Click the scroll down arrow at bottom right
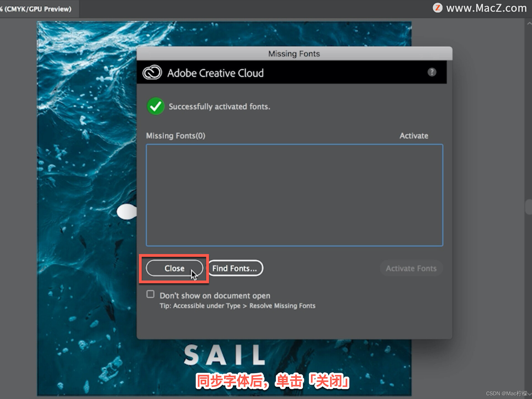The height and width of the screenshot is (399, 532). (x=529, y=395)
